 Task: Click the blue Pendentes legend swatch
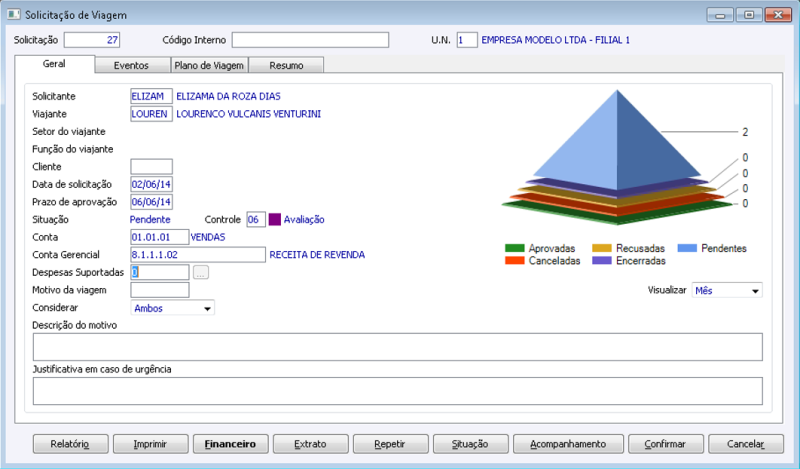pyautogui.click(x=687, y=249)
